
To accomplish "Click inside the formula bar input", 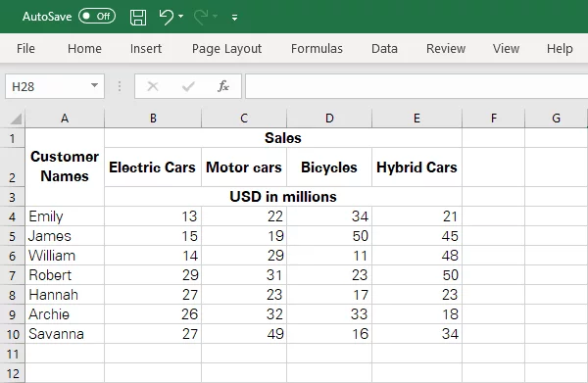I will pos(416,86).
